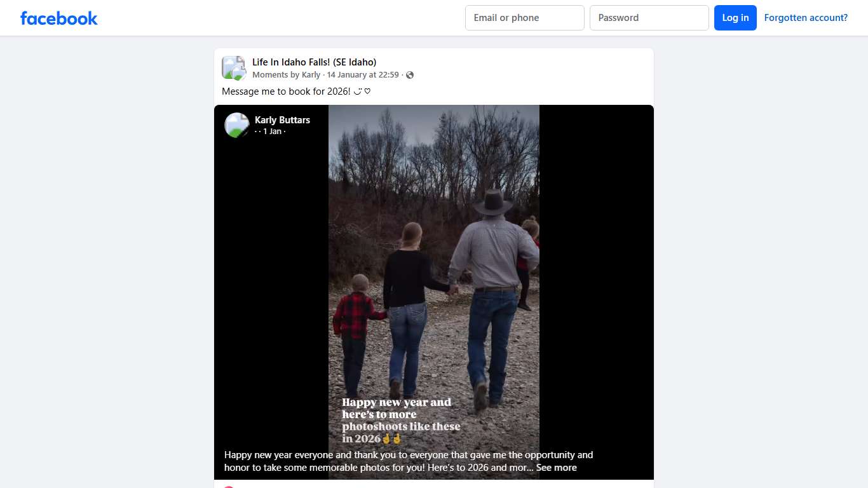Open the Forgotten account? link
The image size is (868, 488).
coord(806,18)
